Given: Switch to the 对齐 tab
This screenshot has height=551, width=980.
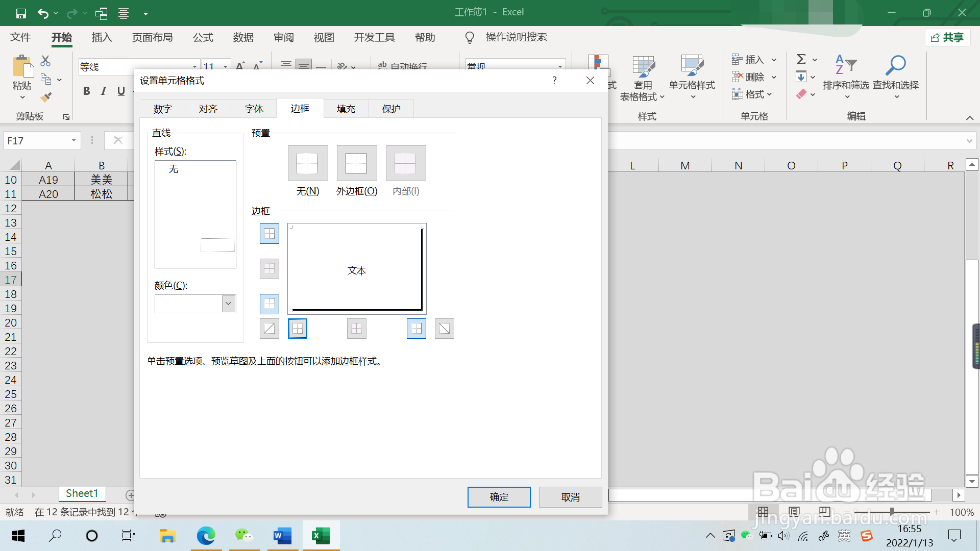Looking at the screenshot, I should point(208,109).
